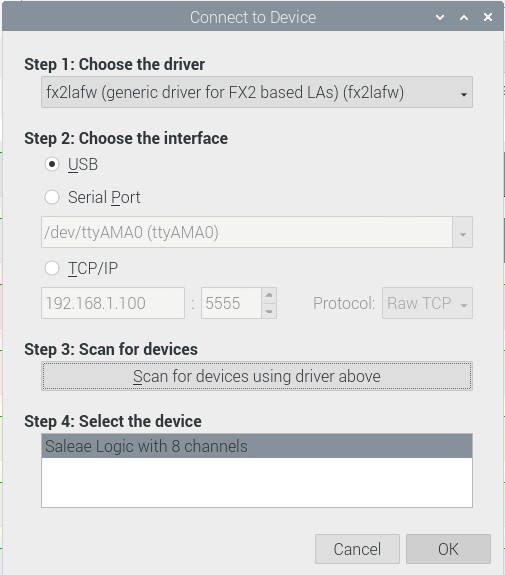Viewport: 505px width, 575px height.
Task: Click the serial port path text field
Action: [247, 232]
